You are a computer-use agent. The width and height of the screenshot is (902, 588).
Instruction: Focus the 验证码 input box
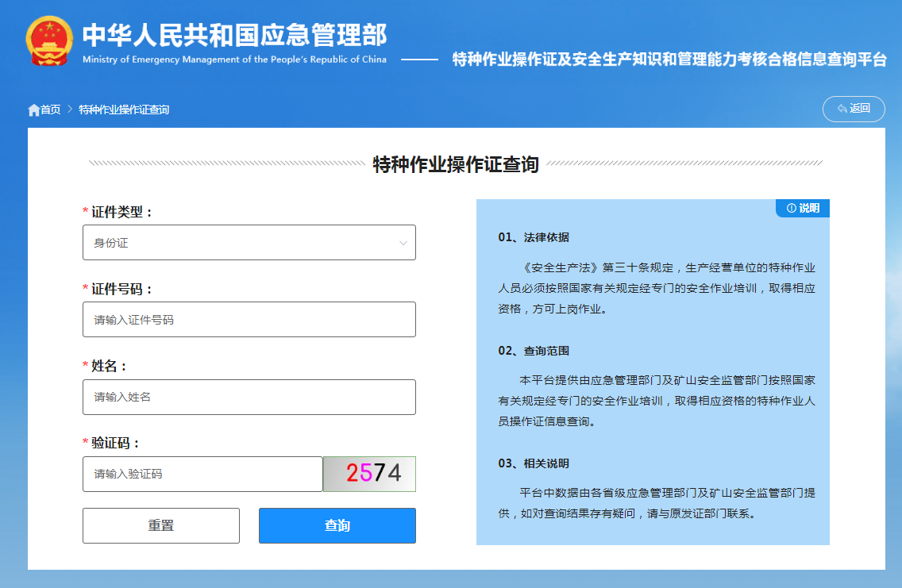tap(202, 474)
